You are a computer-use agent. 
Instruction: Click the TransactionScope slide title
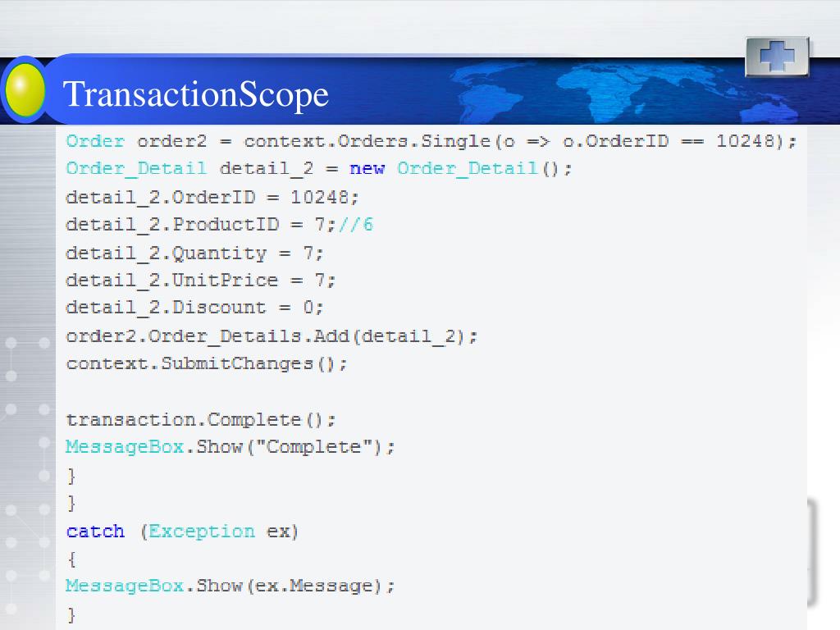(x=195, y=94)
